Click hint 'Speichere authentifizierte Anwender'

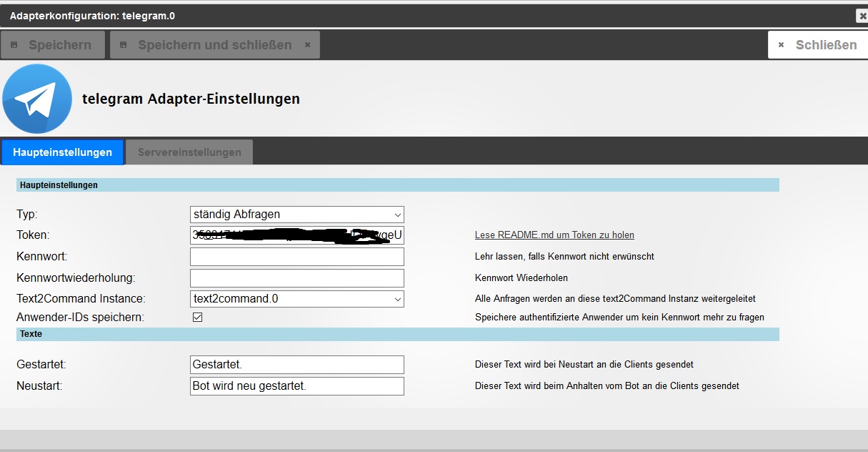click(x=619, y=317)
